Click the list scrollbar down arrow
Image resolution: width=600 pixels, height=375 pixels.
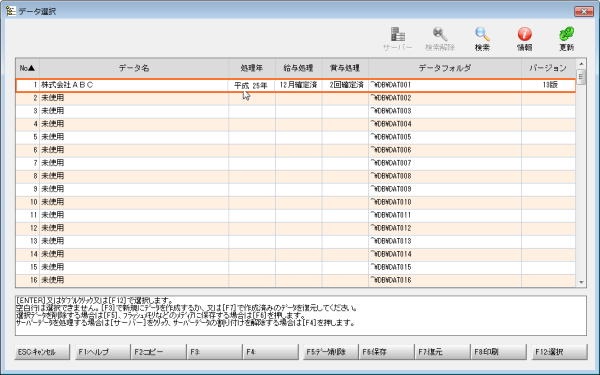tap(581, 282)
